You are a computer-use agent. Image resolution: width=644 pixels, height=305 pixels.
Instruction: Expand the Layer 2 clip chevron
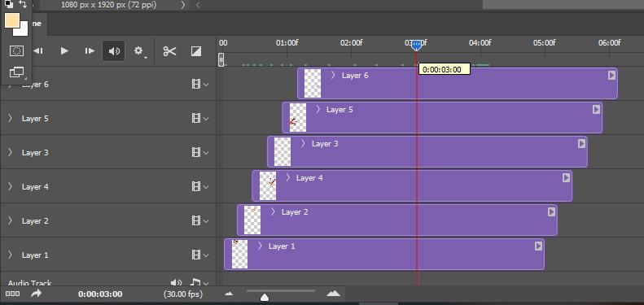click(273, 211)
